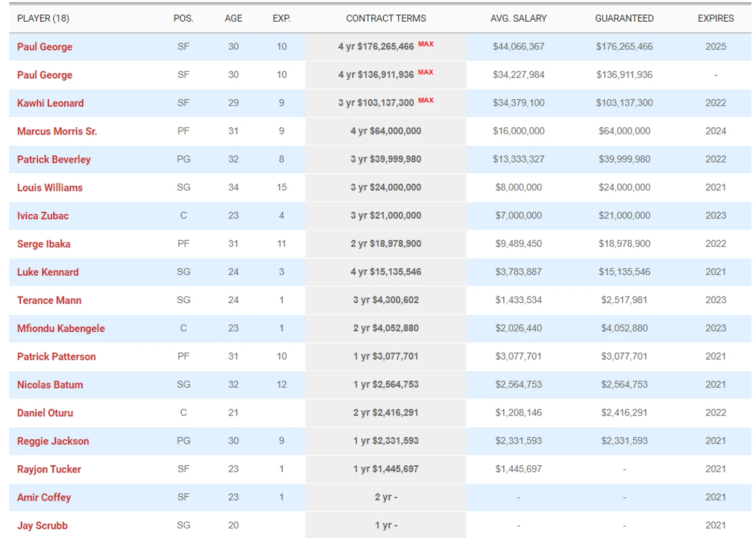756x547 pixels.
Task: Select Serge Ibaka's experience value 11
Action: tap(282, 244)
